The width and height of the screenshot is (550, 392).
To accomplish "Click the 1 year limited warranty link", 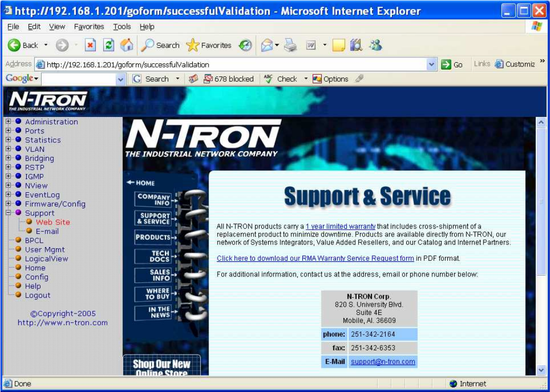I will click(341, 227).
